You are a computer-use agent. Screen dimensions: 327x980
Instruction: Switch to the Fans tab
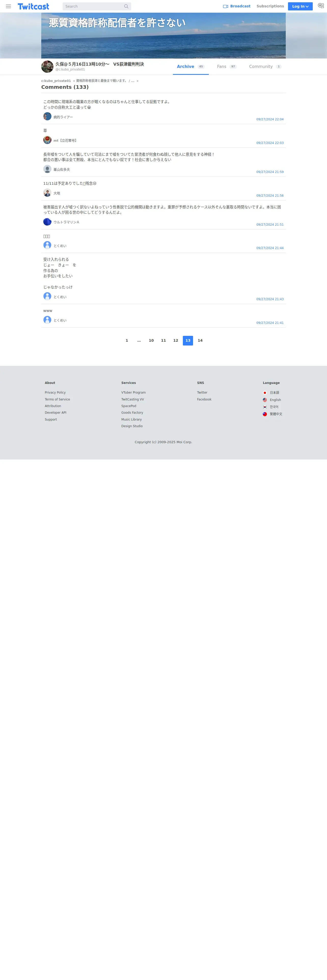pos(227,67)
